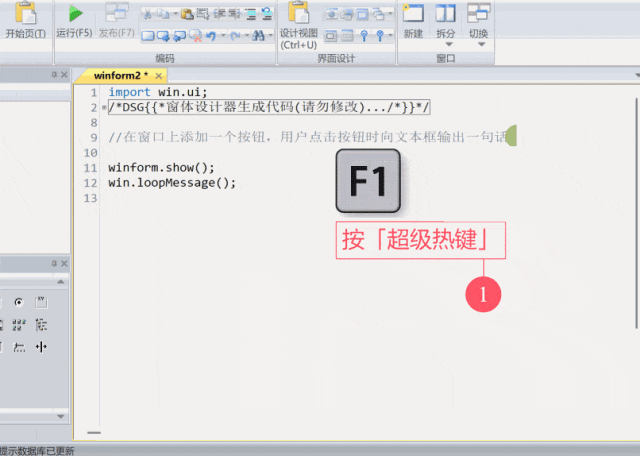
Task: Click the 切换 switch window button
Action: pyautogui.click(x=478, y=20)
